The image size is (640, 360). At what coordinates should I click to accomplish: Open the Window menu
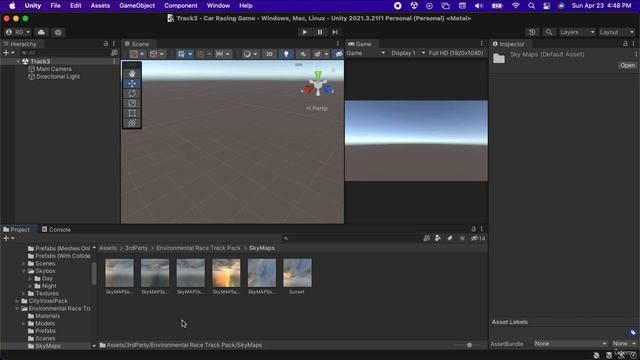218,6
